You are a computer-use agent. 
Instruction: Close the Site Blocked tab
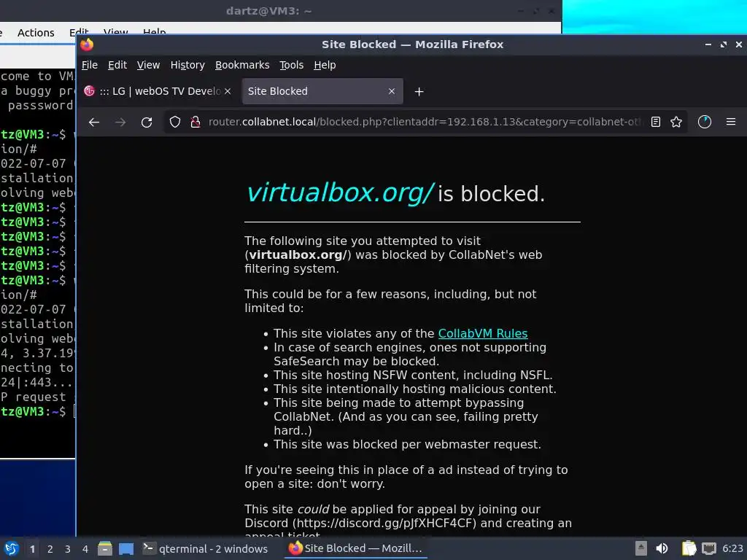coord(392,91)
